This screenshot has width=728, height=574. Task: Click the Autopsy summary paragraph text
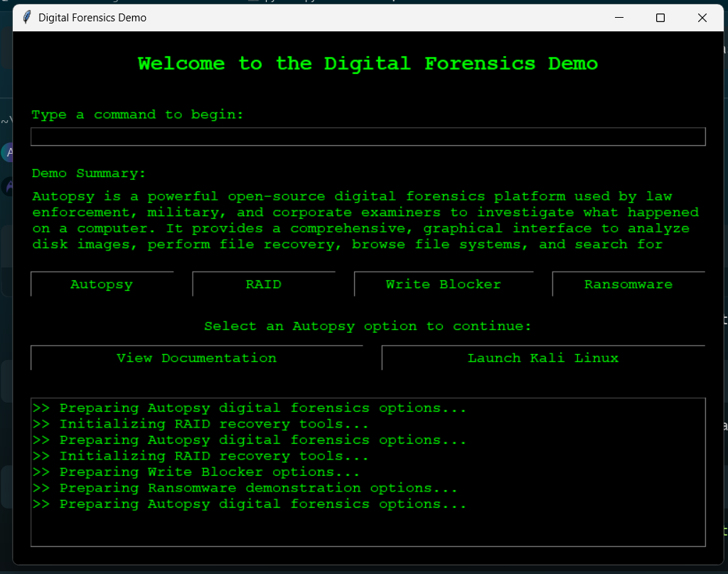click(365, 220)
